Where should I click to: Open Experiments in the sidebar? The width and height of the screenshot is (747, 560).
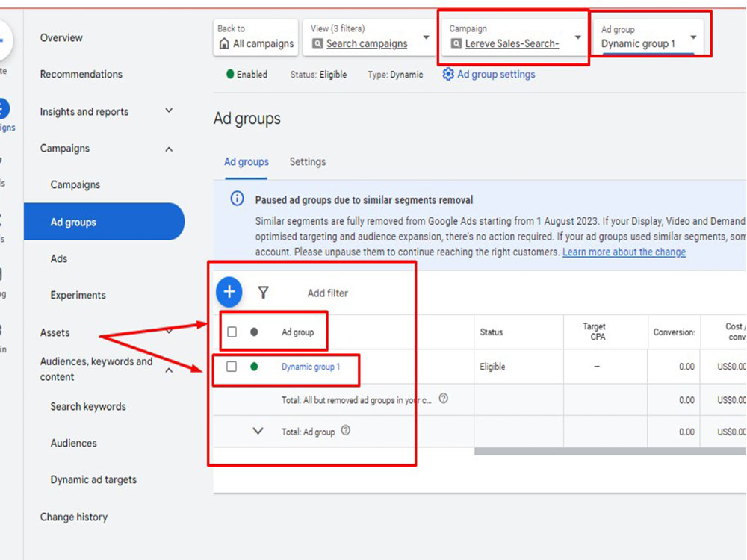coord(78,295)
